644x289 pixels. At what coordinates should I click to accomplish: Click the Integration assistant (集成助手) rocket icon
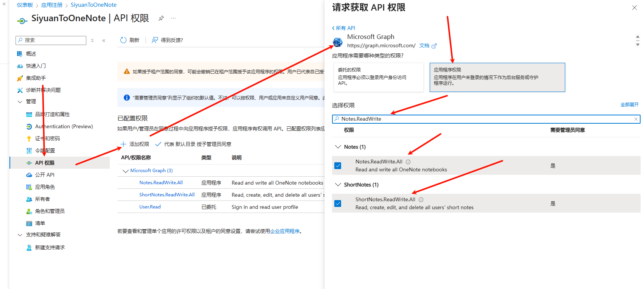(20, 78)
